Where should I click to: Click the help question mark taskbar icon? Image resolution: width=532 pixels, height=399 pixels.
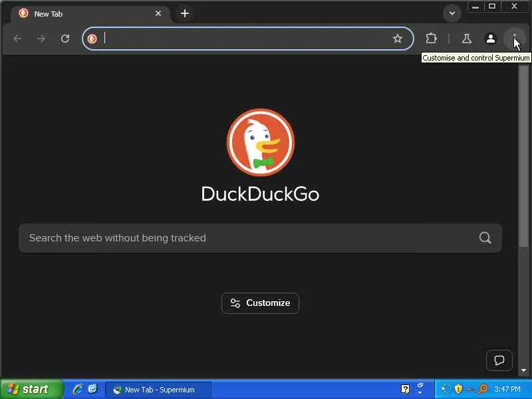pos(405,389)
